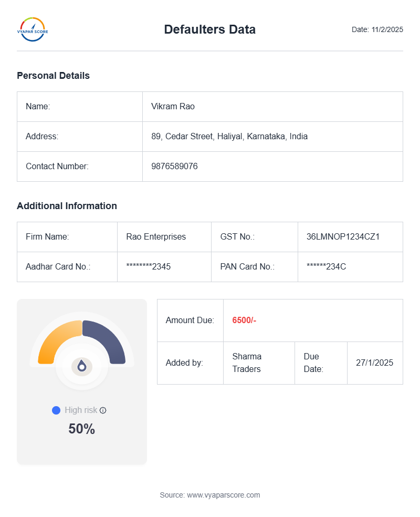Select the GST number 36LMNOP1234CZ1
Viewport: 420px width, 517px height.
point(343,237)
